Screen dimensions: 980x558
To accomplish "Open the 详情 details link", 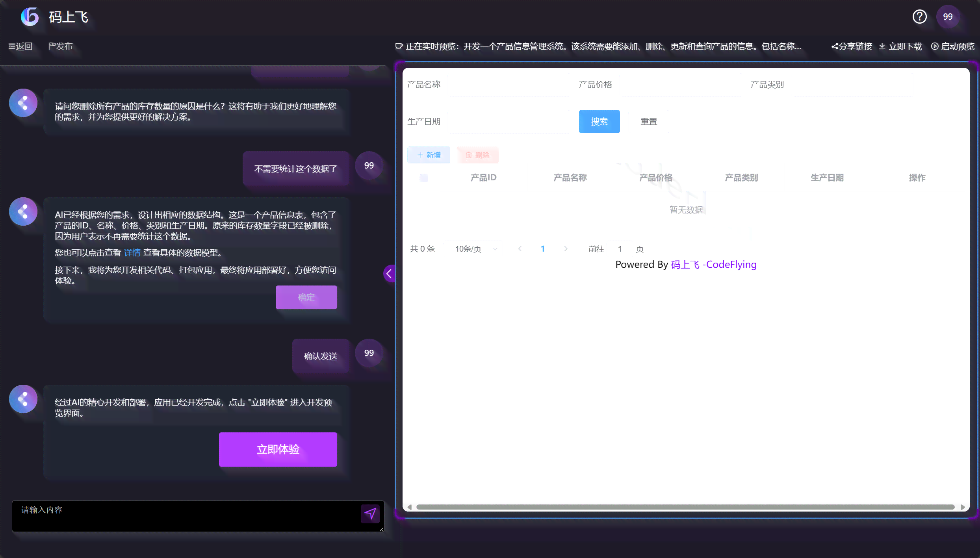I will tap(132, 252).
